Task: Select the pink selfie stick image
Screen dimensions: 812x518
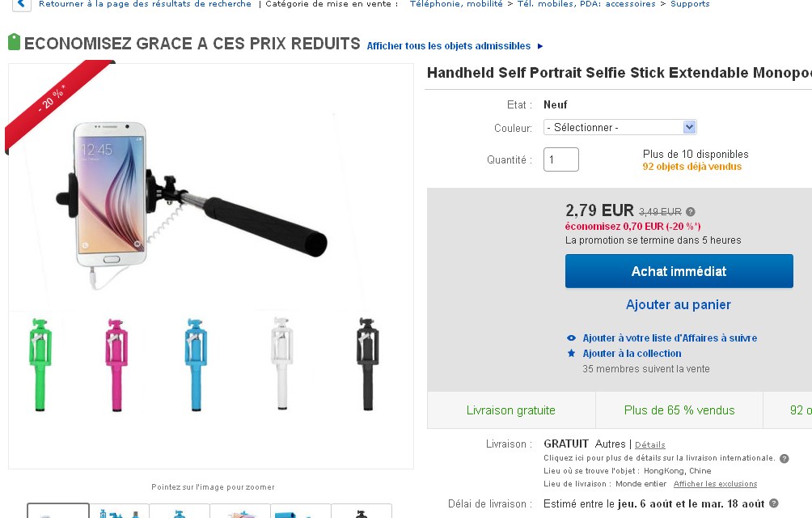Action: pos(116,364)
